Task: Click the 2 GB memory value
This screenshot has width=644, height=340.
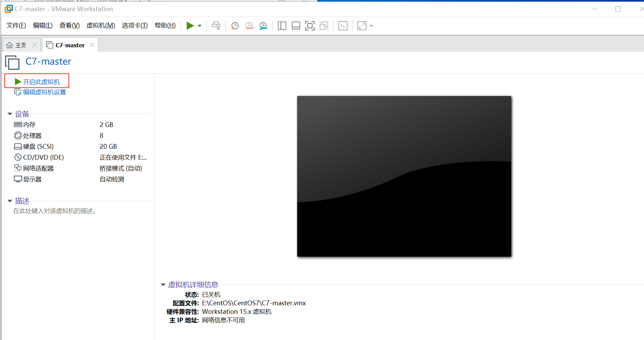Action: [x=106, y=125]
